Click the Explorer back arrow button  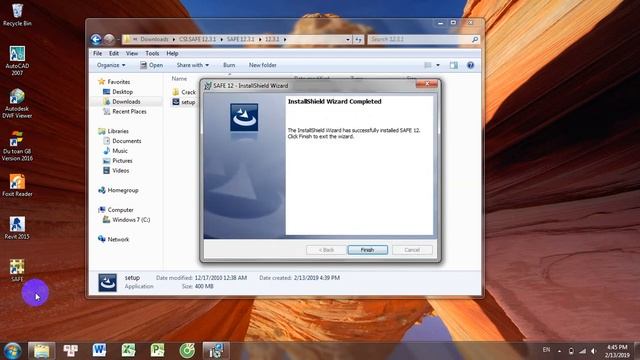96,39
